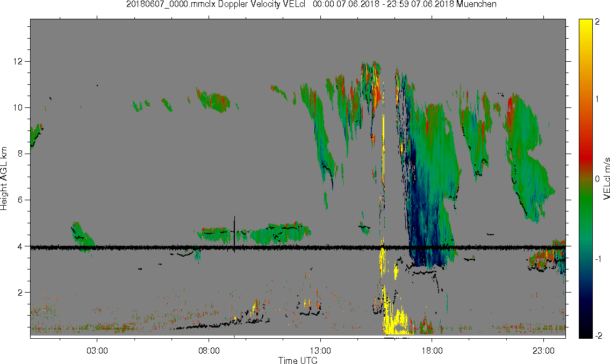This screenshot has width=610, height=364.
Task: Click the height axis label '8'
Action: (20, 154)
